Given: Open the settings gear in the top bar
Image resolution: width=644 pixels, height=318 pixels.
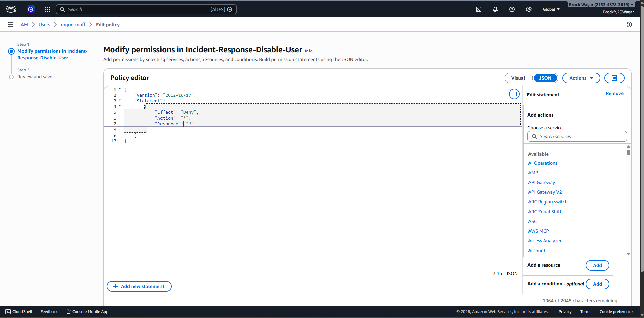Looking at the screenshot, I should tap(528, 9).
